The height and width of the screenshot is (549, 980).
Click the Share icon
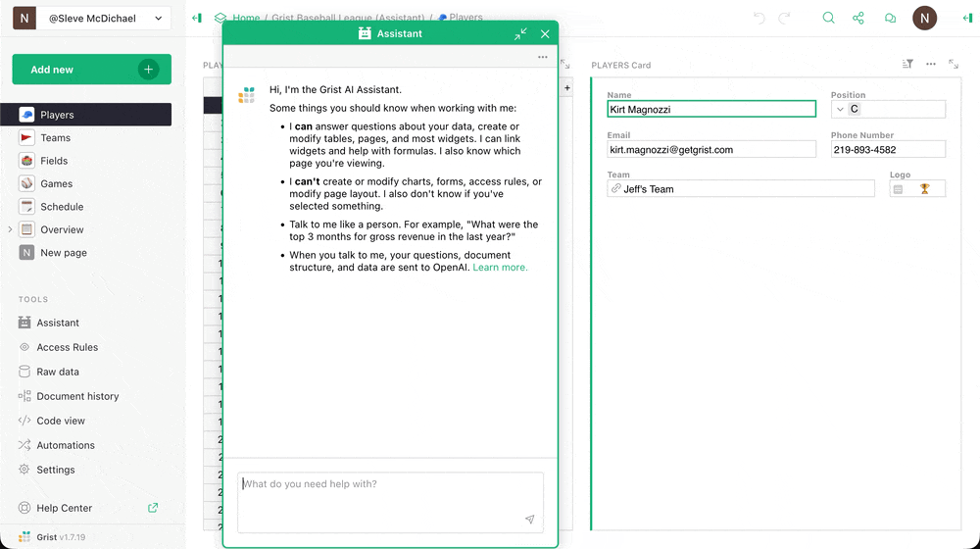tap(858, 18)
